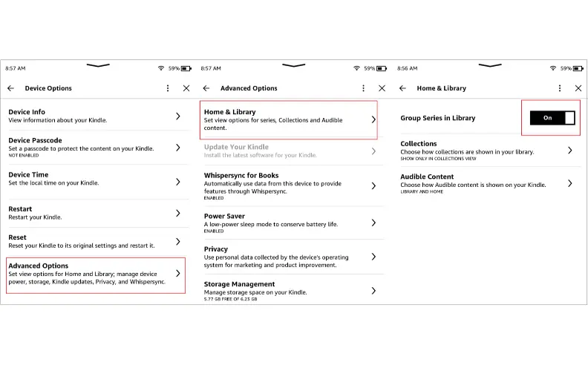The height and width of the screenshot is (365, 588).
Task: Open Power Saver via its chevron
Action: (373, 223)
